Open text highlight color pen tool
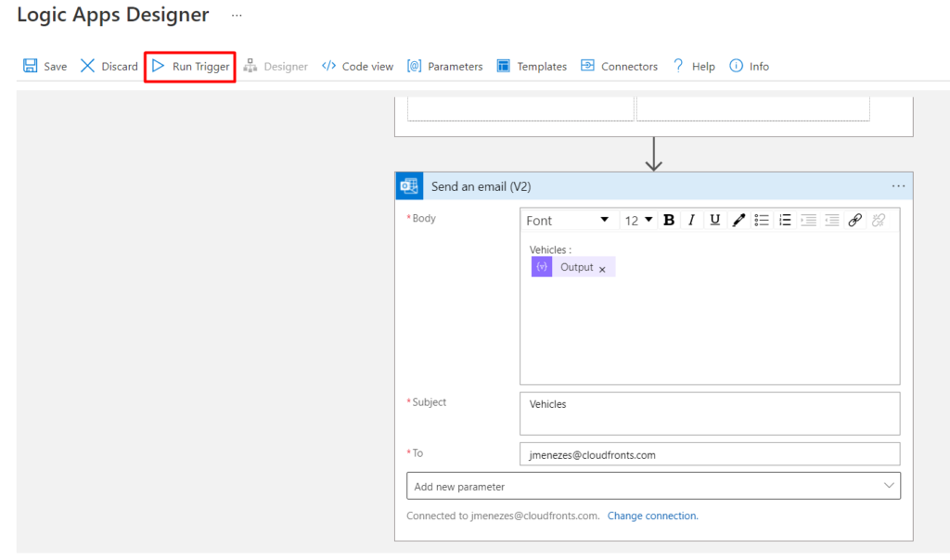 pyautogui.click(x=738, y=221)
